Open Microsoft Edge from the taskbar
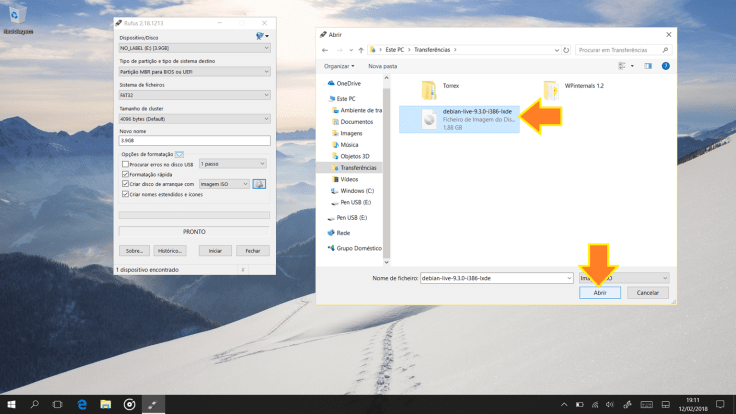 [x=82, y=405]
